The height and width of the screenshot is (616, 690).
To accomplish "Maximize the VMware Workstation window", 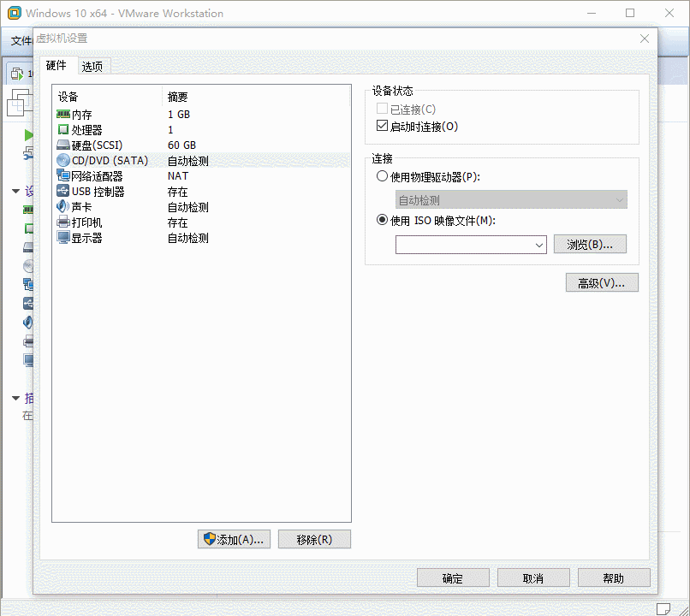I will [x=630, y=13].
